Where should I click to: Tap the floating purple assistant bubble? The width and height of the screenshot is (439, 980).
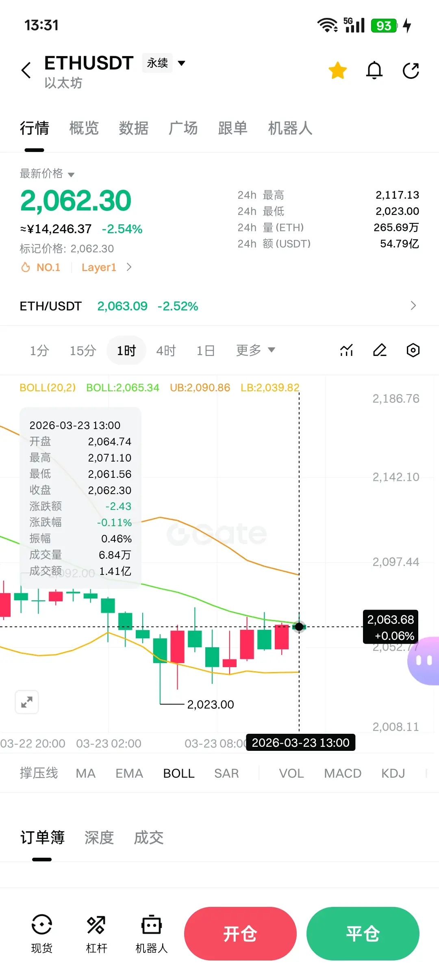tap(424, 661)
